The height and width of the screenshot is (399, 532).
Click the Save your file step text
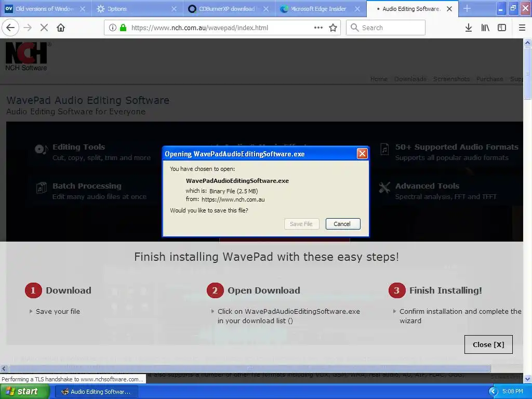[58, 312]
